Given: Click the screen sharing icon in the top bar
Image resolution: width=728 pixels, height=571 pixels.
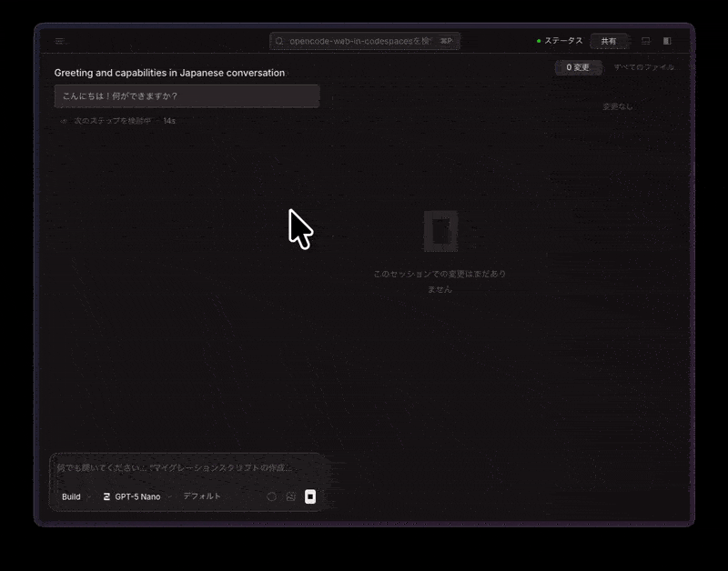Looking at the screenshot, I should click(644, 41).
